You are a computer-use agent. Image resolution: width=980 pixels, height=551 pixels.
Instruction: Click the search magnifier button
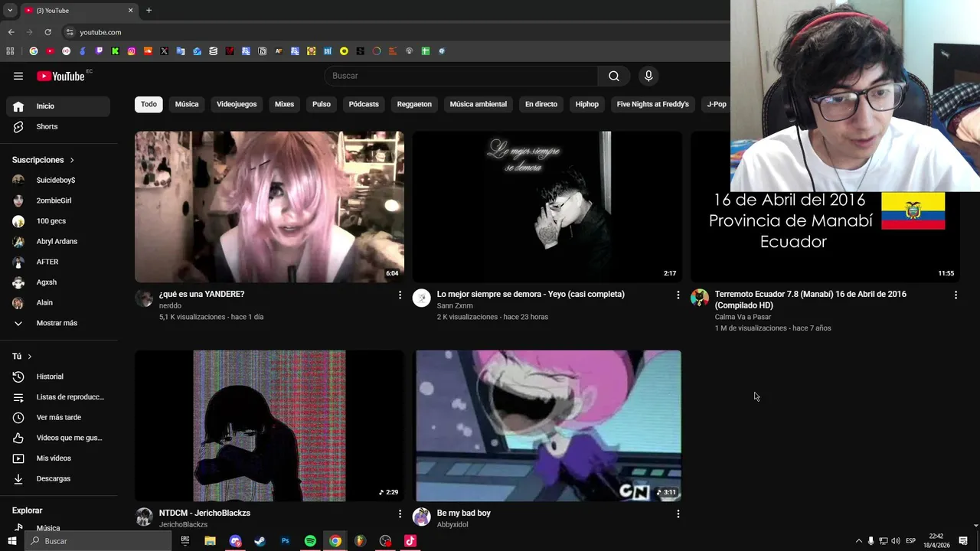point(614,76)
